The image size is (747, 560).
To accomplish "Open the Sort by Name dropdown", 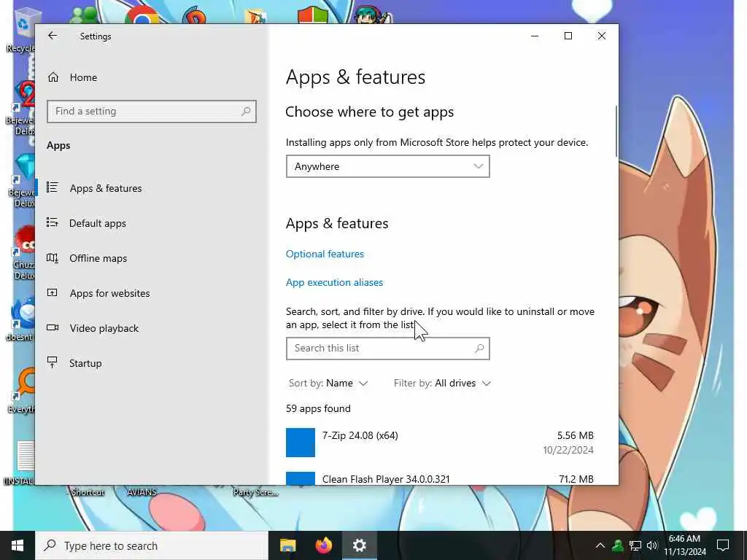I will pos(328,384).
